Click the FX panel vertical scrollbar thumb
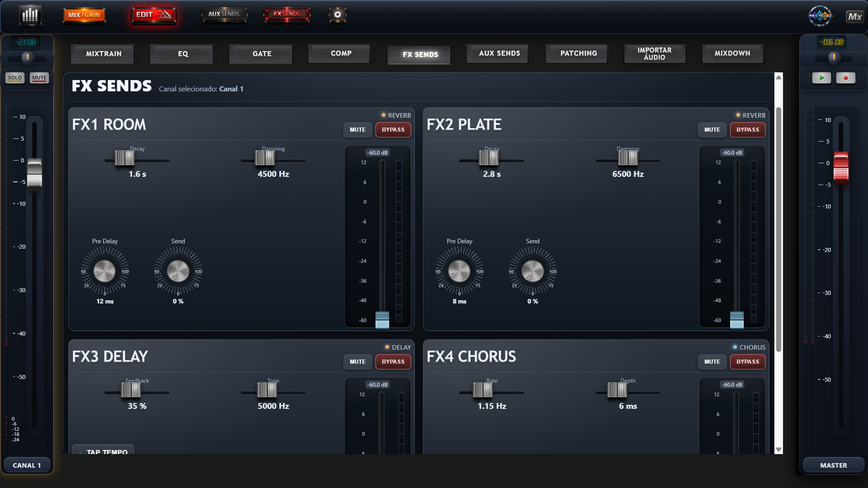 778,229
